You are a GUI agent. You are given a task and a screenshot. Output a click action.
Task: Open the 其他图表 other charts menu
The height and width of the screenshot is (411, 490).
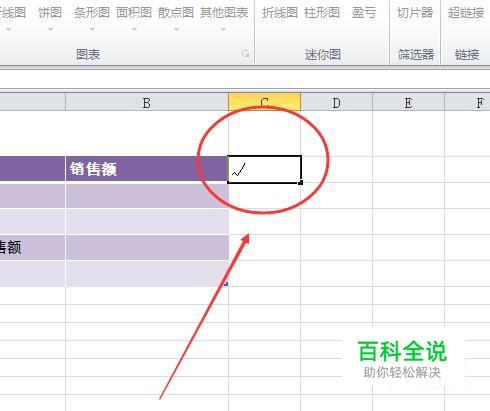pyautogui.click(x=224, y=13)
